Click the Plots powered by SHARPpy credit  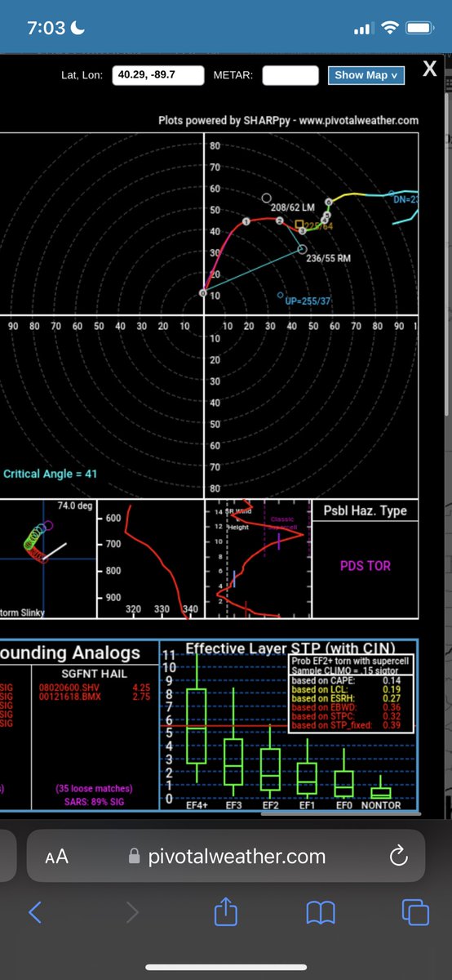click(289, 120)
